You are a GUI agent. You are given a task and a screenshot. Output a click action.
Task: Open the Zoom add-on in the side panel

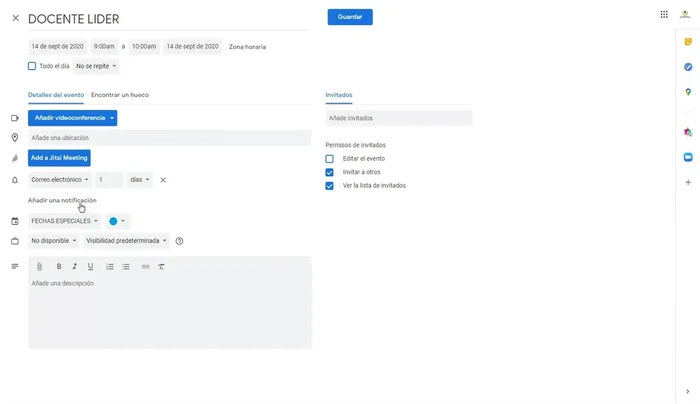(688, 157)
